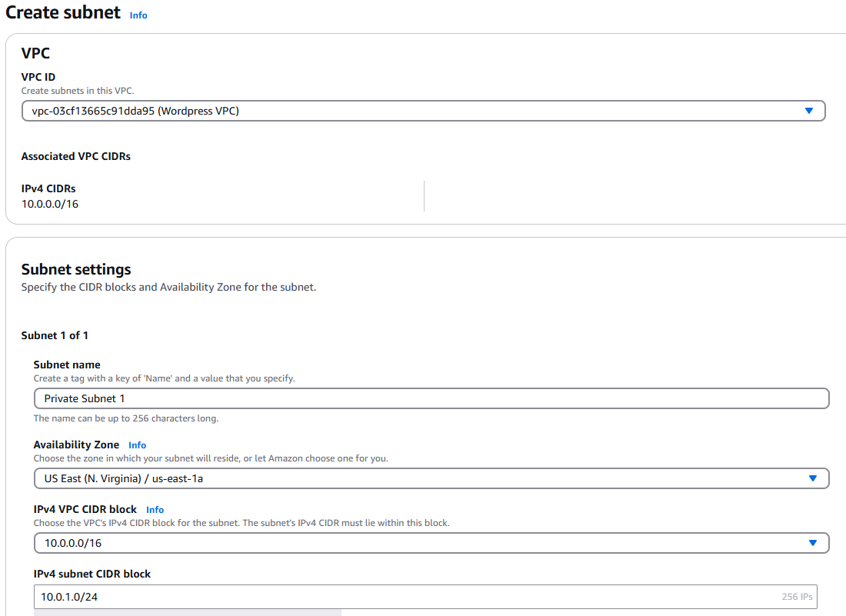
Task: Click the Subnet 1 of 1 label
Action: click(55, 335)
